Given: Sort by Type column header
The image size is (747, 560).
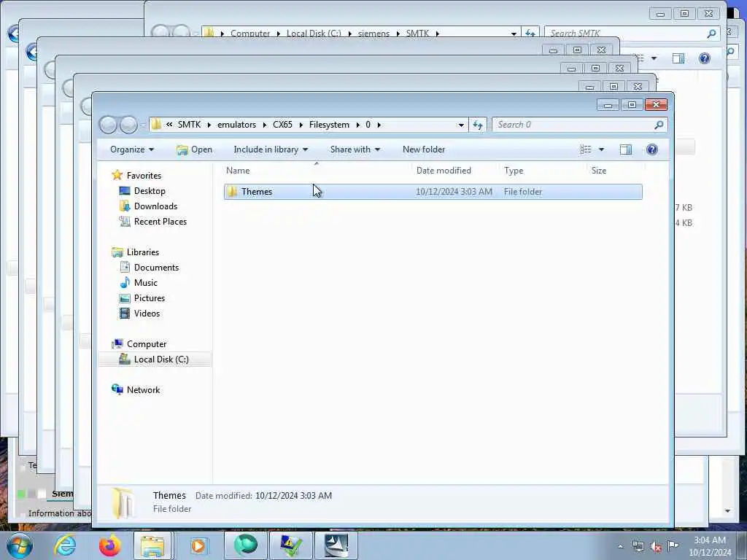Looking at the screenshot, I should click(514, 171).
